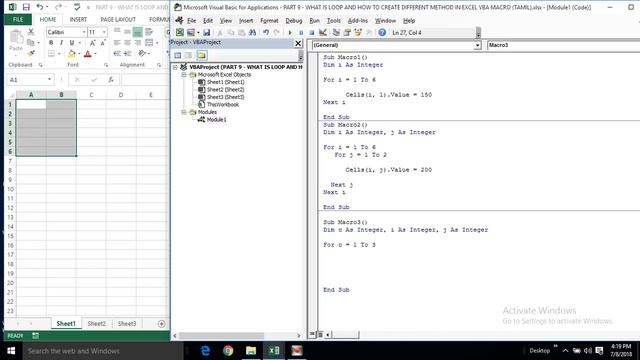Click Increase Font Size icon in Excel
Viewport: 640px width, 360px height.
(93, 43)
